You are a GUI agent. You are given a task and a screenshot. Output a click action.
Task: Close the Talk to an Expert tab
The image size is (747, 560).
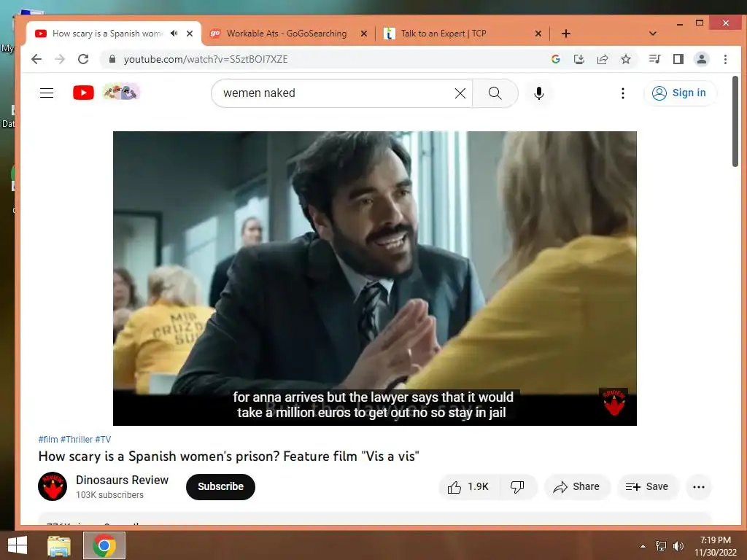pos(538,34)
